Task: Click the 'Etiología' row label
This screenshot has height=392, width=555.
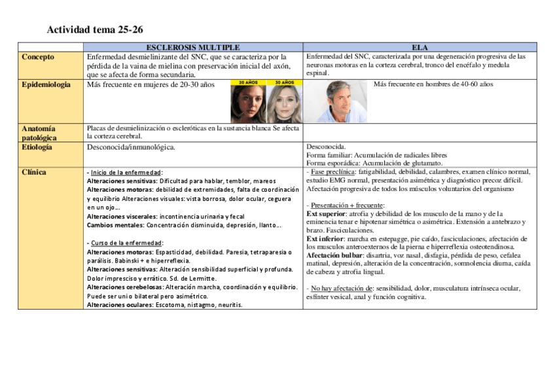Action: (38, 147)
